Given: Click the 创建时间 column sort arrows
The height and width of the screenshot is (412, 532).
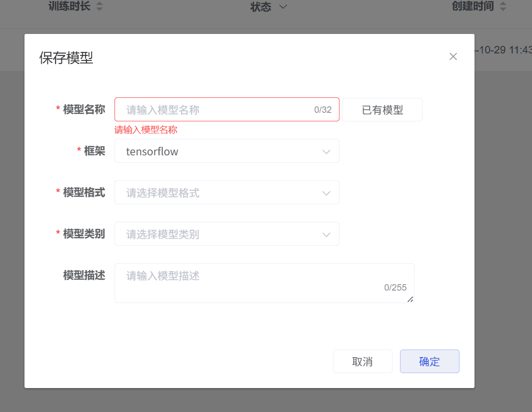Looking at the screenshot, I should coord(502,6).
